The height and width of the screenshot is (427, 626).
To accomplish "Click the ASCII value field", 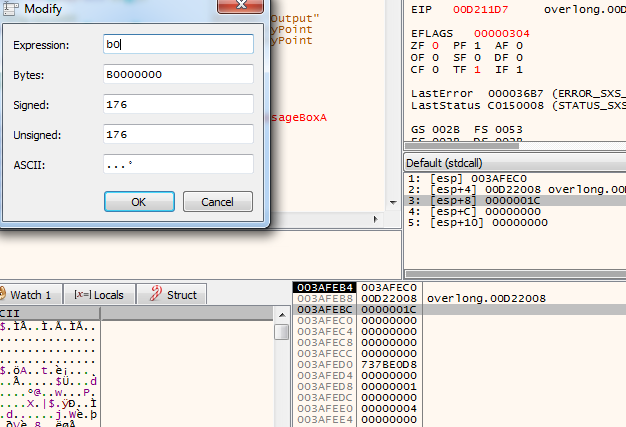I will 178,164.
